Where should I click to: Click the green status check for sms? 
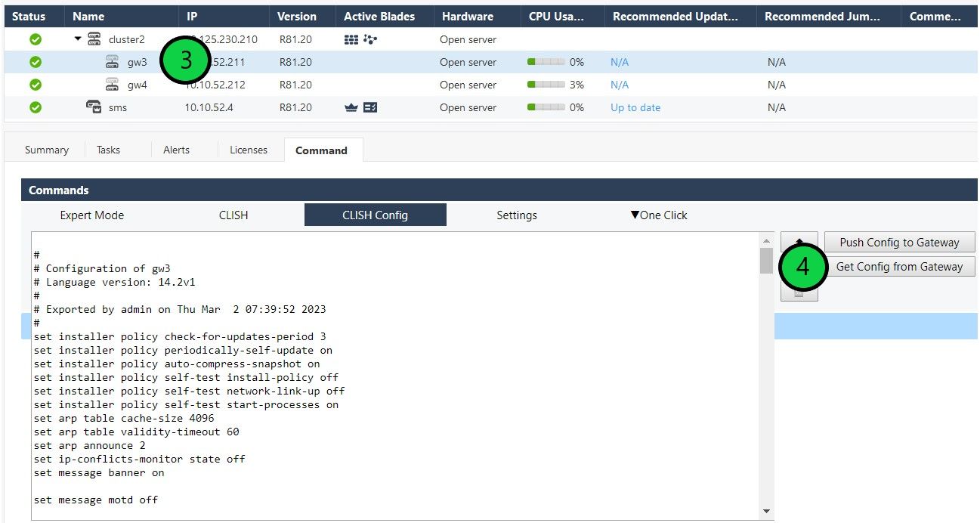pos(36,107)
